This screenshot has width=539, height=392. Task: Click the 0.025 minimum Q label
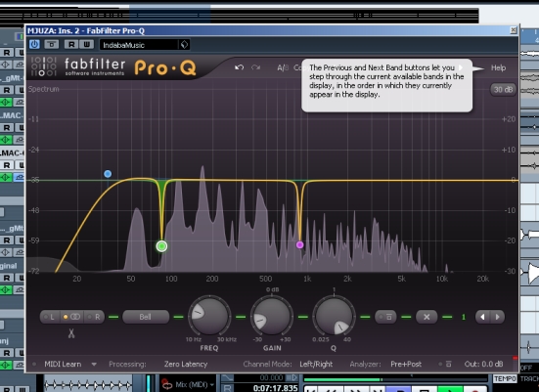(321, 339)
